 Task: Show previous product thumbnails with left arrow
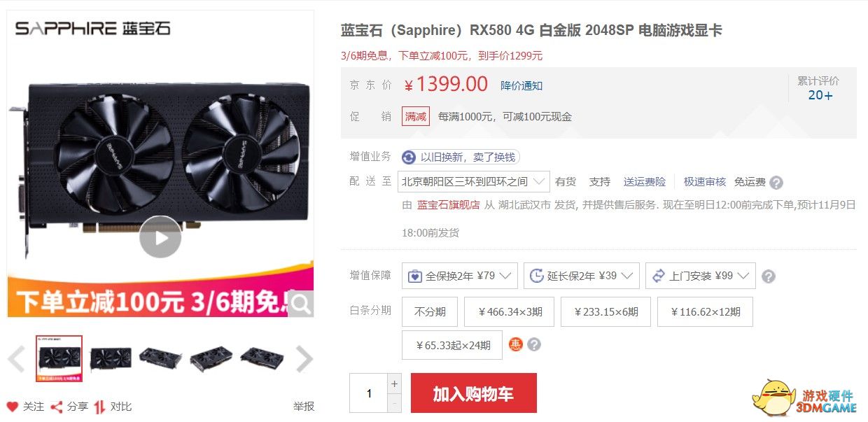point(17,359)
